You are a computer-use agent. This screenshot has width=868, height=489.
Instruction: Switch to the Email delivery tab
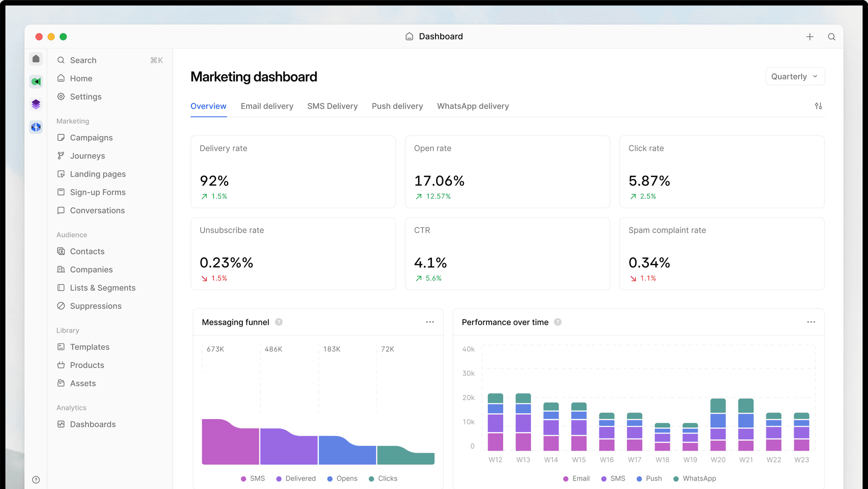267,106
